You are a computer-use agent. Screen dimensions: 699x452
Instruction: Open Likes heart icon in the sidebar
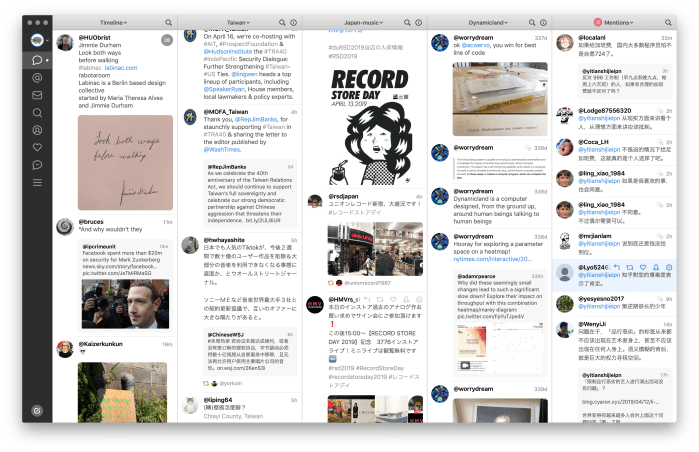pyautogui.click(x=37, y=147)
